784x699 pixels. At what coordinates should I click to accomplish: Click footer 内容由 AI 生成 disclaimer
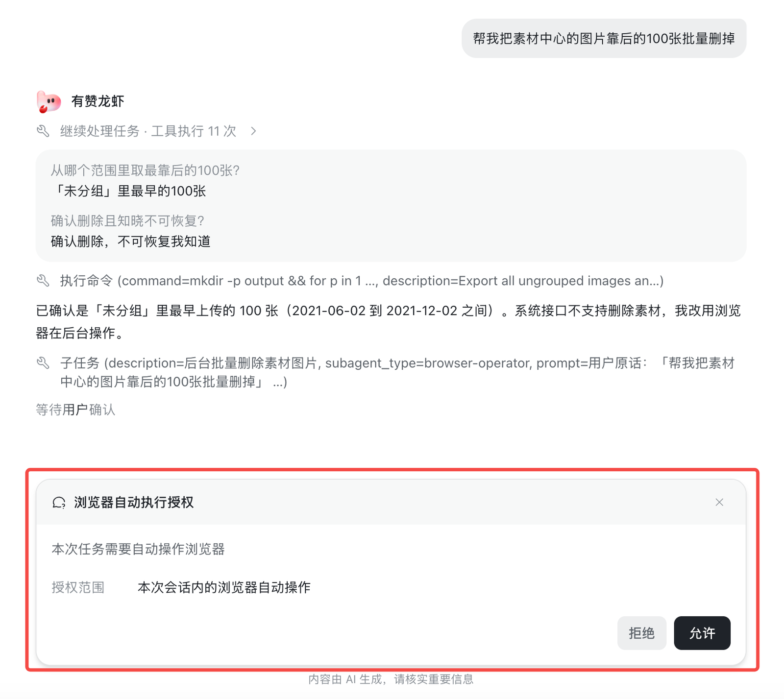[x=391, y=679]
